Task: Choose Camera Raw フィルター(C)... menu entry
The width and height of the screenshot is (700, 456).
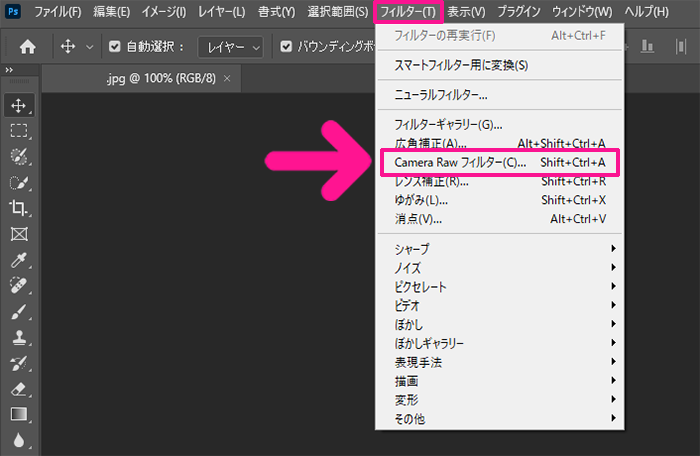Action: 500,163
